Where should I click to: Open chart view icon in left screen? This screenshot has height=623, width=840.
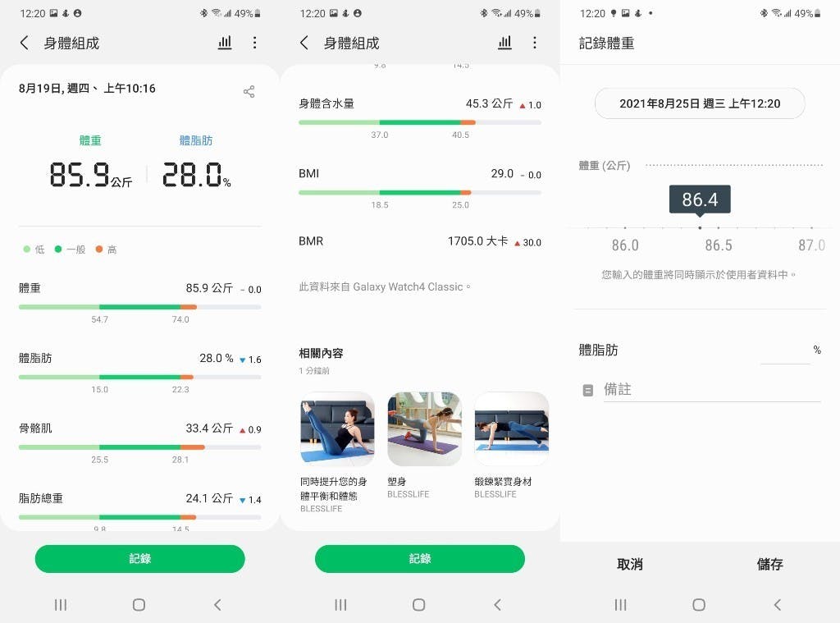[x=225, y=43]
